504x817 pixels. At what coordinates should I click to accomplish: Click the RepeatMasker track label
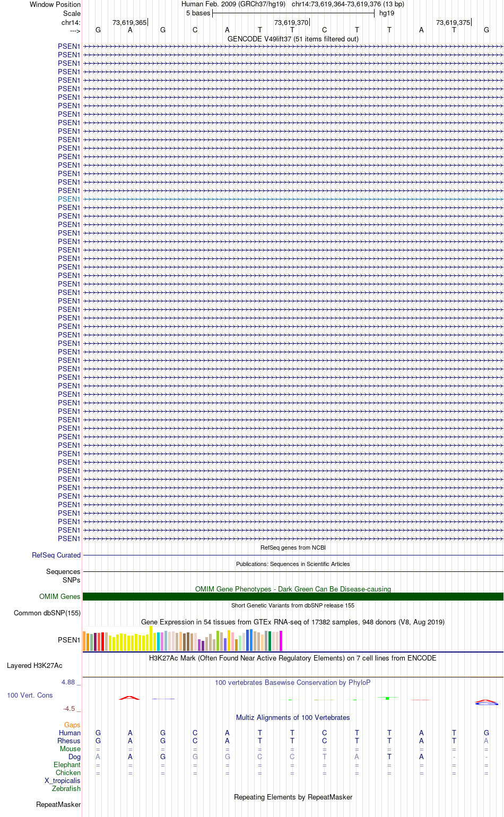pyautogui.click(x=58, y=805)
